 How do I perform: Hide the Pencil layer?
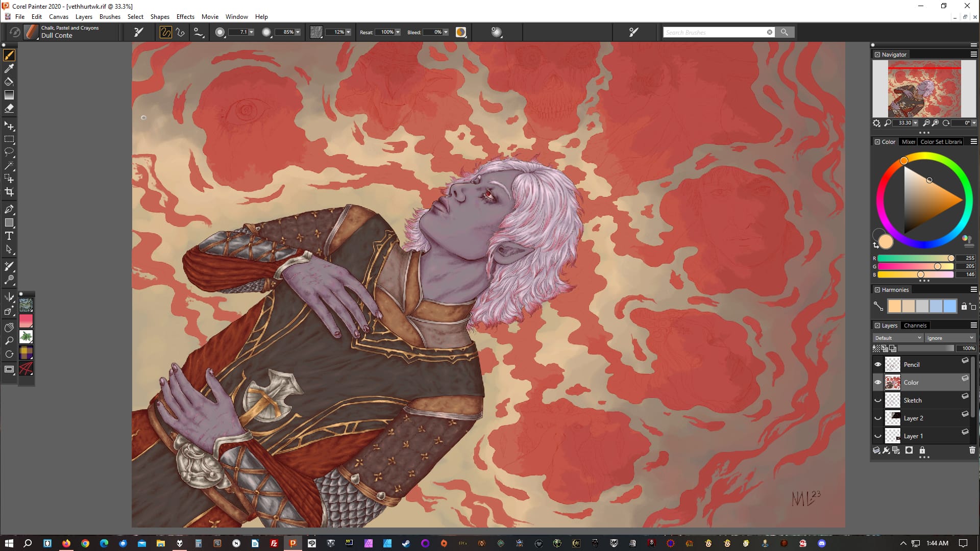click(878, 364)
